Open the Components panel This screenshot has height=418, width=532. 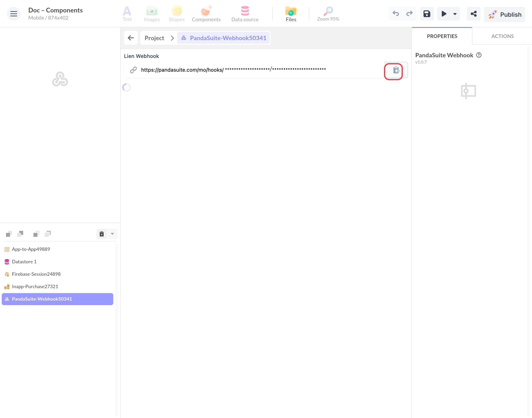(x=206, y=14)
